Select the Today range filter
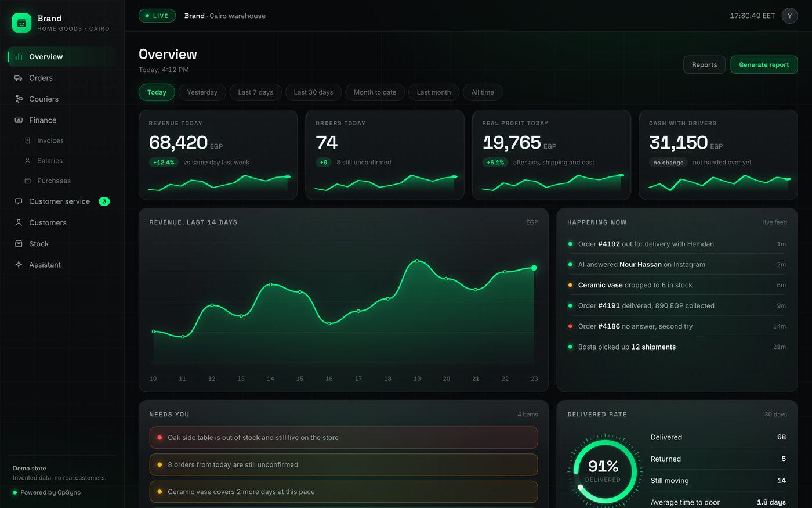Screen dimensions: 812x508 click(157, 92)
